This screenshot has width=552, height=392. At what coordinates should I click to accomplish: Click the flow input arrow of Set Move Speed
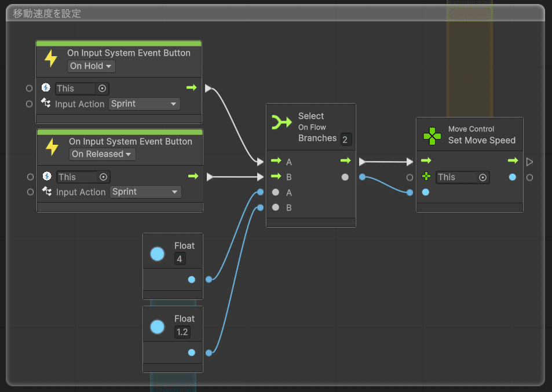click(426, 160)
